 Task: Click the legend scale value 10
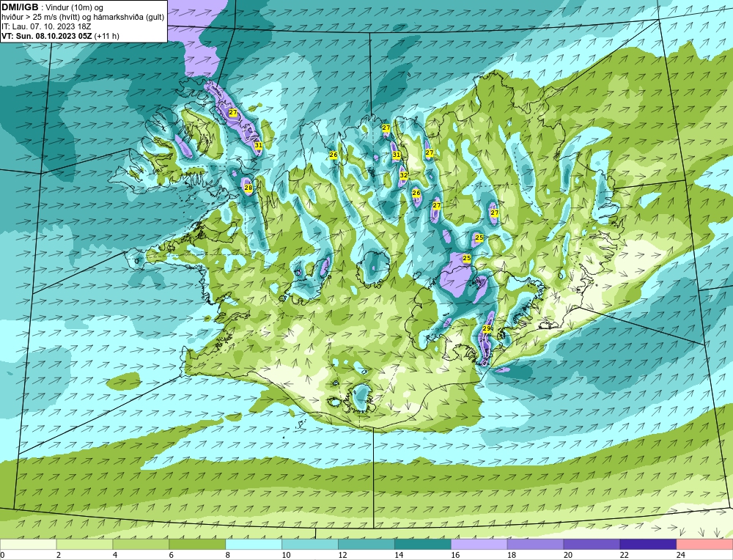coord(286,555)
